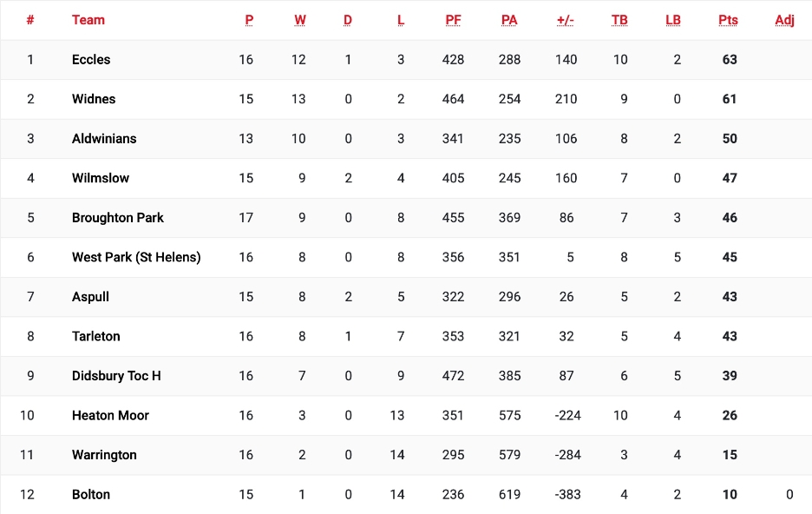This screenshot has width=812, height=514.
Task: Click the PA points-against column header
Action: tap(509, 20)
